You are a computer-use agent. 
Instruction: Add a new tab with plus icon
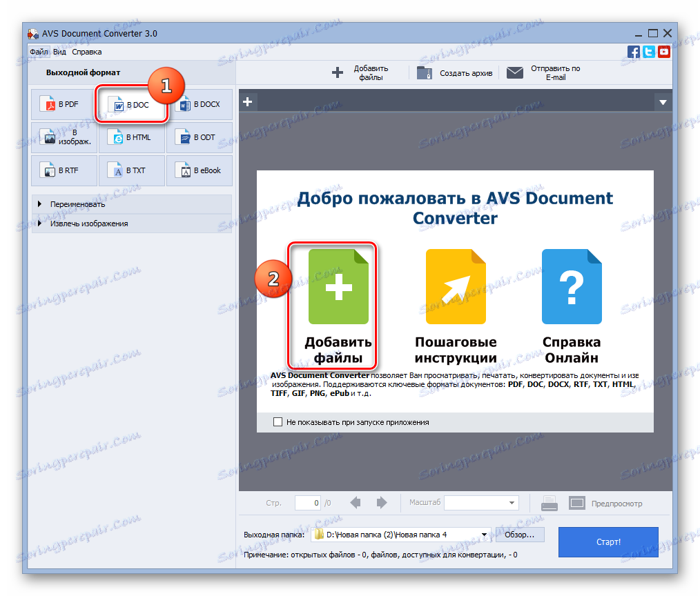coord(248,102)
